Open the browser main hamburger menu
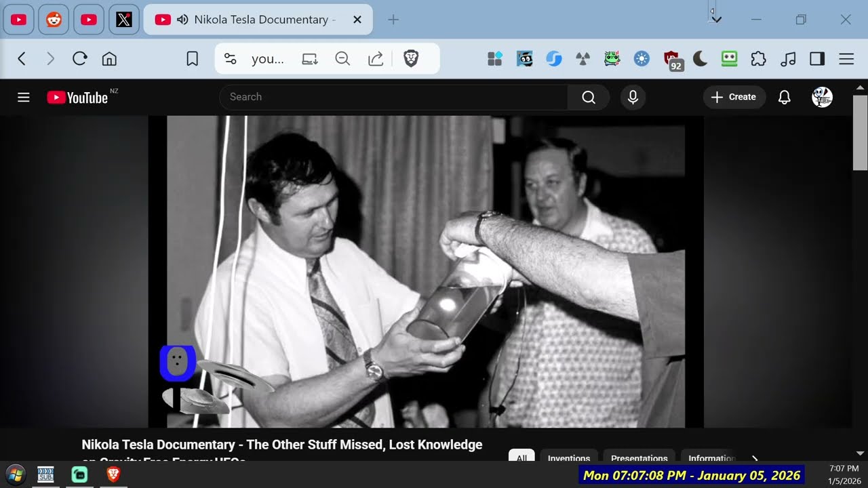Viewport: 868px width, 488px height. [846, 59]
